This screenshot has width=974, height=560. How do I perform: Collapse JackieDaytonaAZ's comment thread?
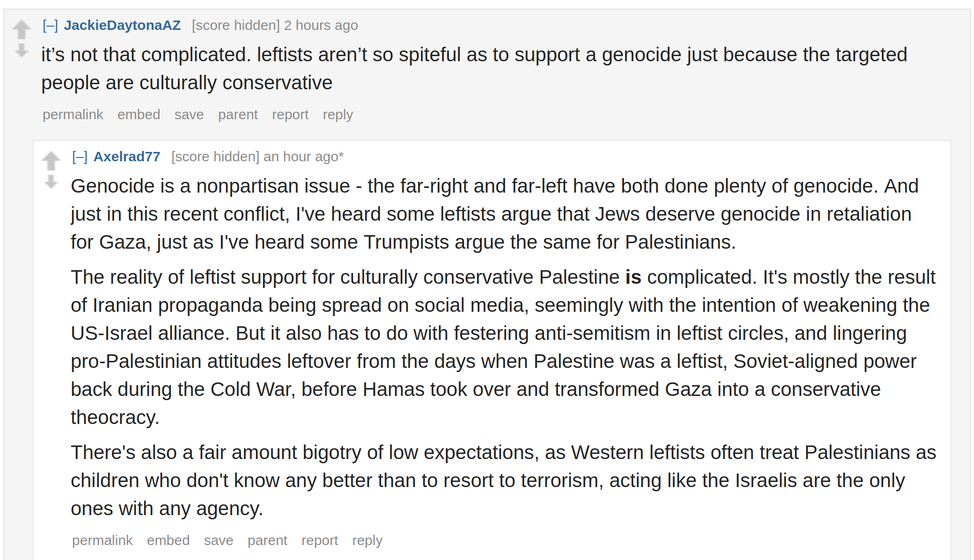point(51,25)
